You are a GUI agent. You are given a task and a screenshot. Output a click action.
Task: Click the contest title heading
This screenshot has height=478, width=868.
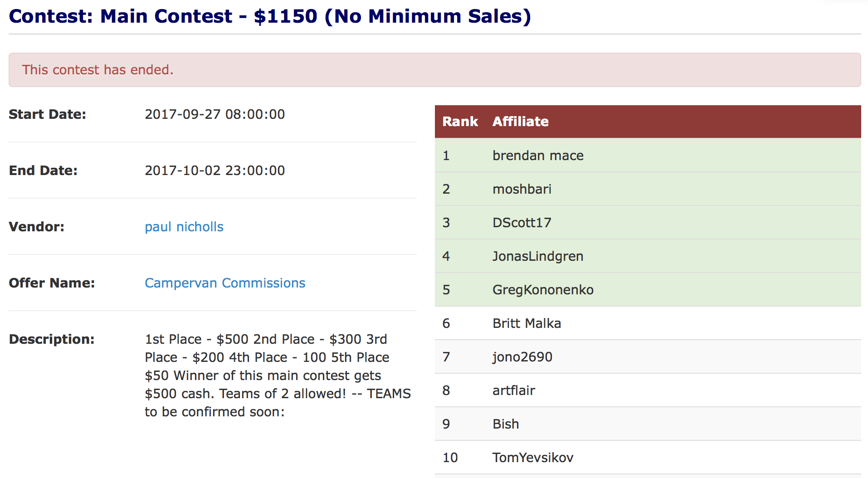point(270,16)
